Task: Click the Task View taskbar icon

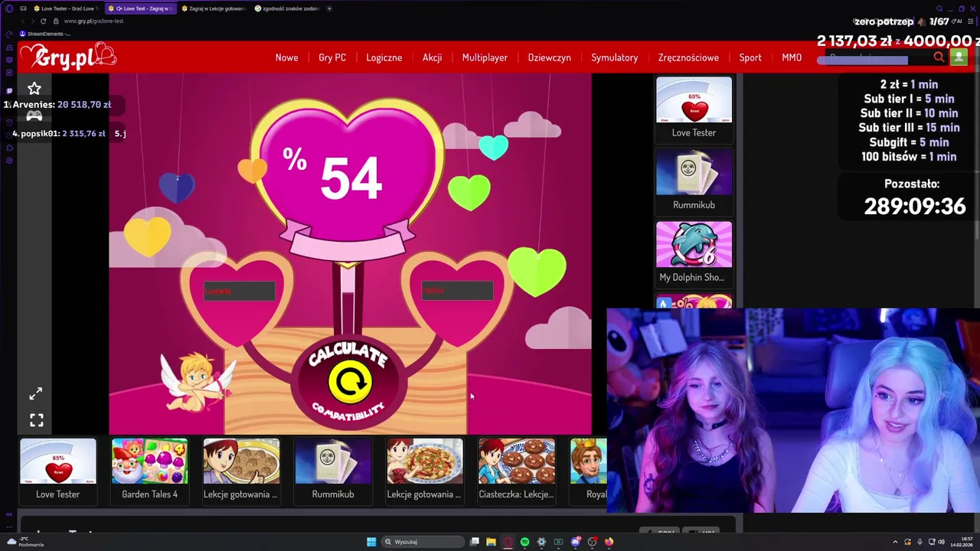Action: pos(475,542)
